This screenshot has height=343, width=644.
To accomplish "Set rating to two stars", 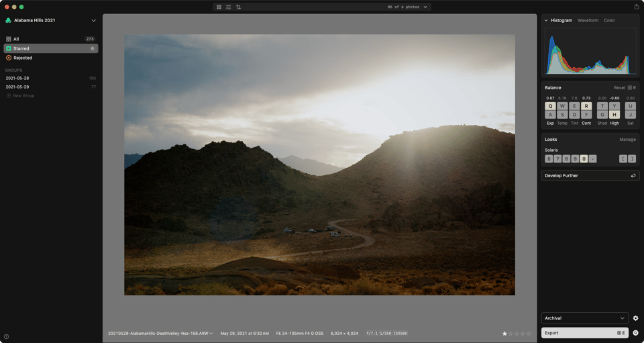I will click(x=511, y=334).
